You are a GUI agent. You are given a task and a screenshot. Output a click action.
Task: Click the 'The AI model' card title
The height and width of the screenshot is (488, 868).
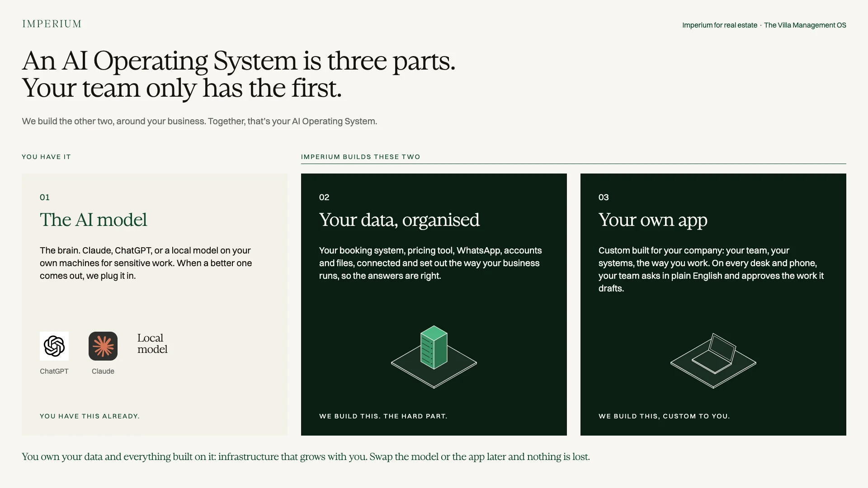click(94, 220)
